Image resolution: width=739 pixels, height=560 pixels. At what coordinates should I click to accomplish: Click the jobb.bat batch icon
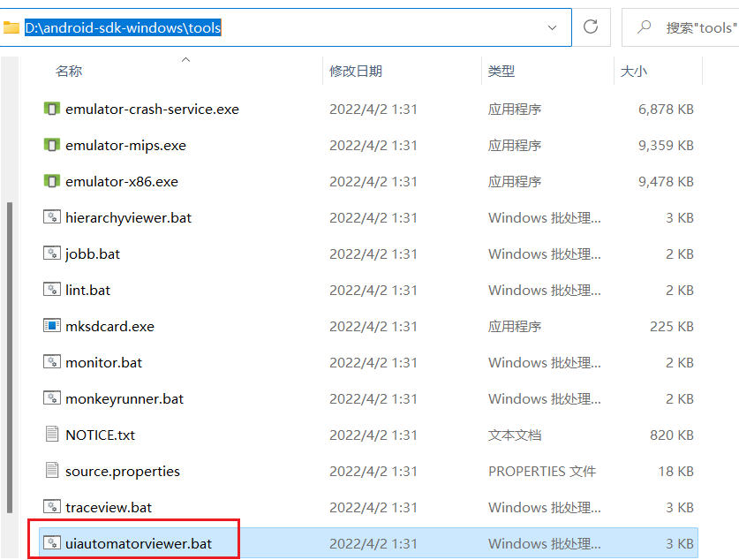pos(52,254)
